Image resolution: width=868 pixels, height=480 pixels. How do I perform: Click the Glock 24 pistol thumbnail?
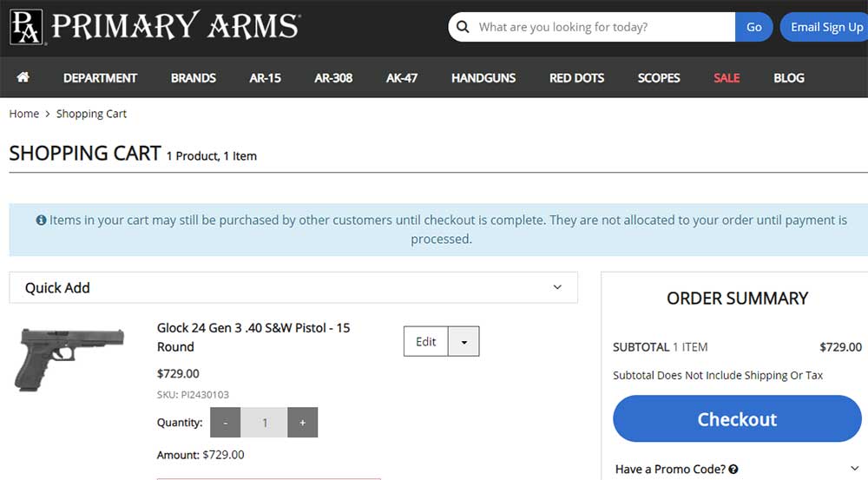point(69,358)
